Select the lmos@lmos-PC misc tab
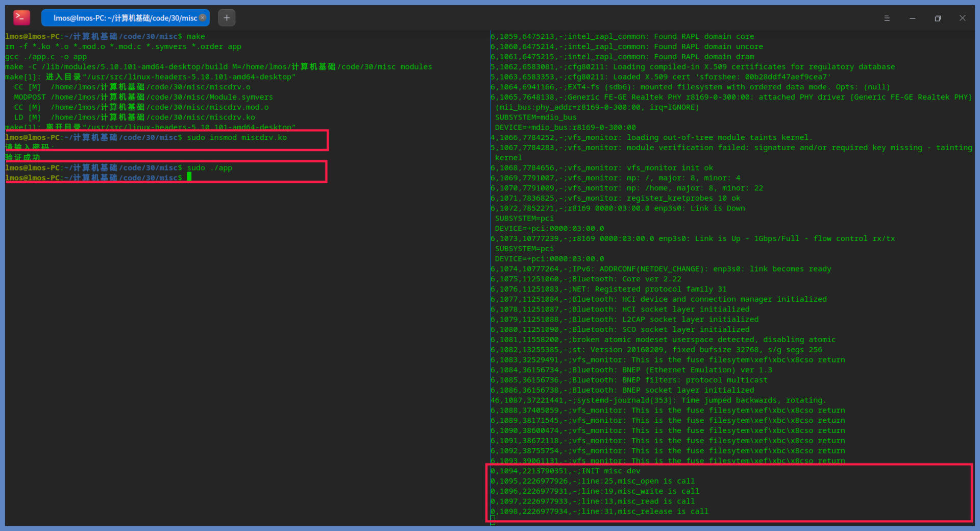 click(x=122, y=18)
